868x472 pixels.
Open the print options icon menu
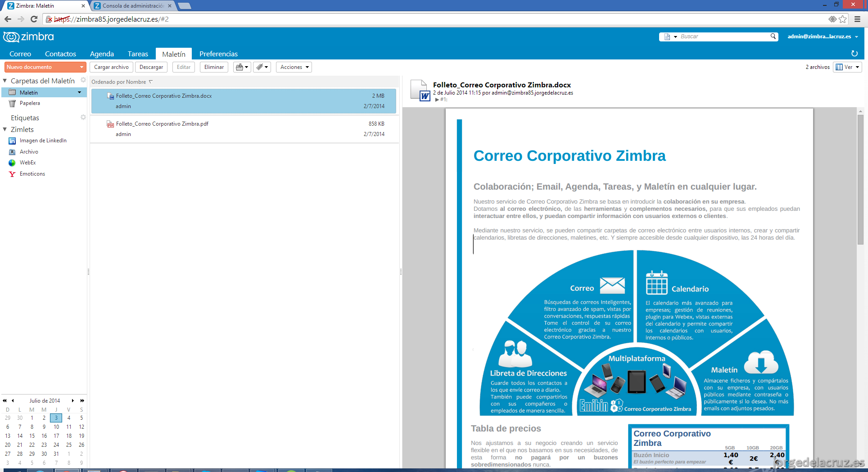coord(242,67)
